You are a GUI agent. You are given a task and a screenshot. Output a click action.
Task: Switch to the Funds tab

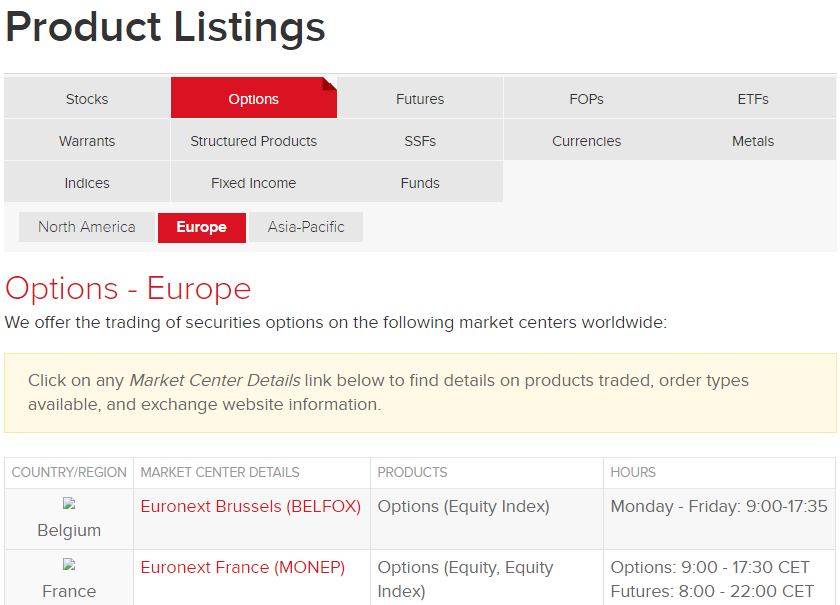click(420, 183)
